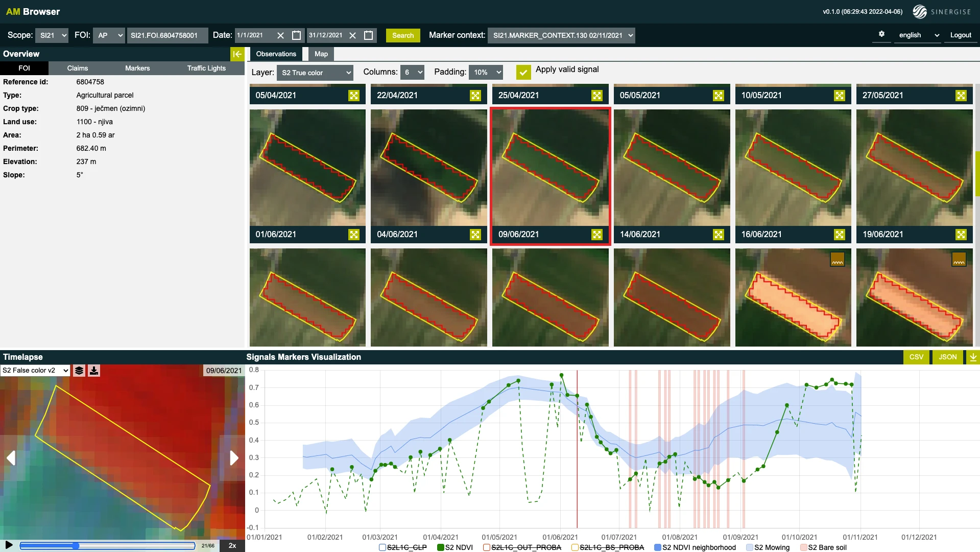Enable the S2L1C_CLP legend checkbox

pos(382,547)
